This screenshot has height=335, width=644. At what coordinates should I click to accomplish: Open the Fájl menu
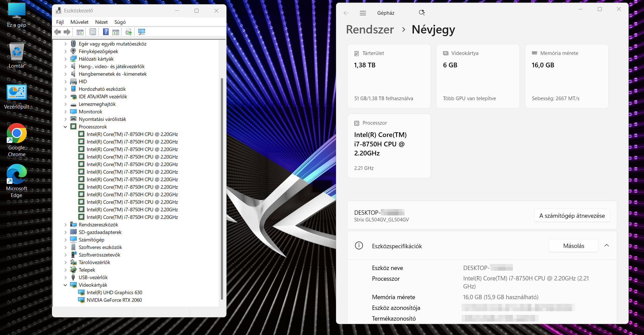pos(60,22)
